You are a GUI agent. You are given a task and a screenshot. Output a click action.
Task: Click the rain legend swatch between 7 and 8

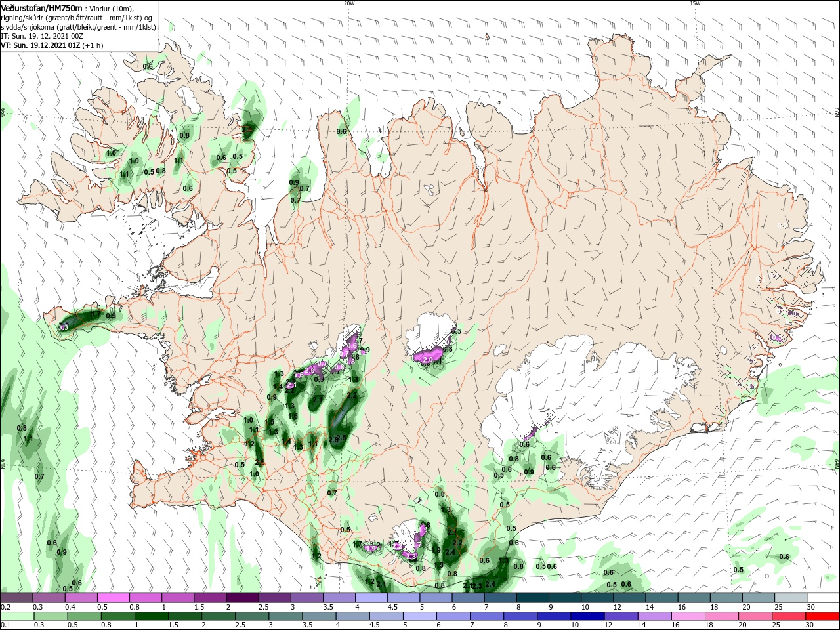point(486,616)
